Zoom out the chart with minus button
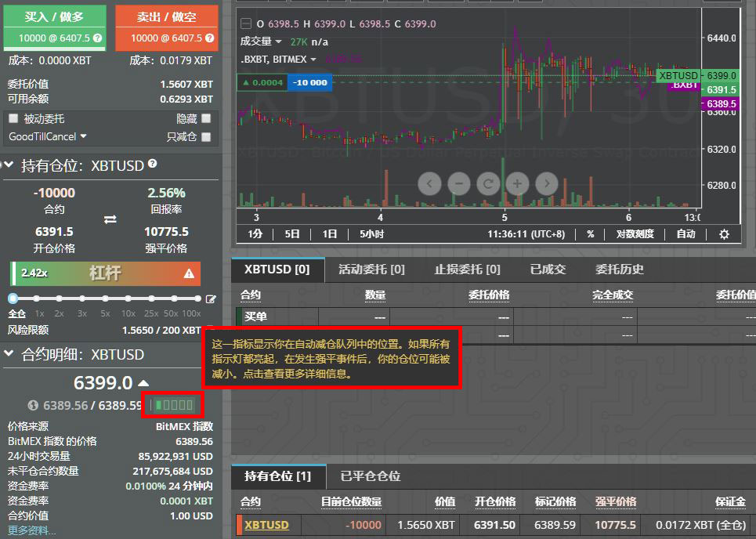This screenshot has width=756, height=539. (x=459, y=183)
